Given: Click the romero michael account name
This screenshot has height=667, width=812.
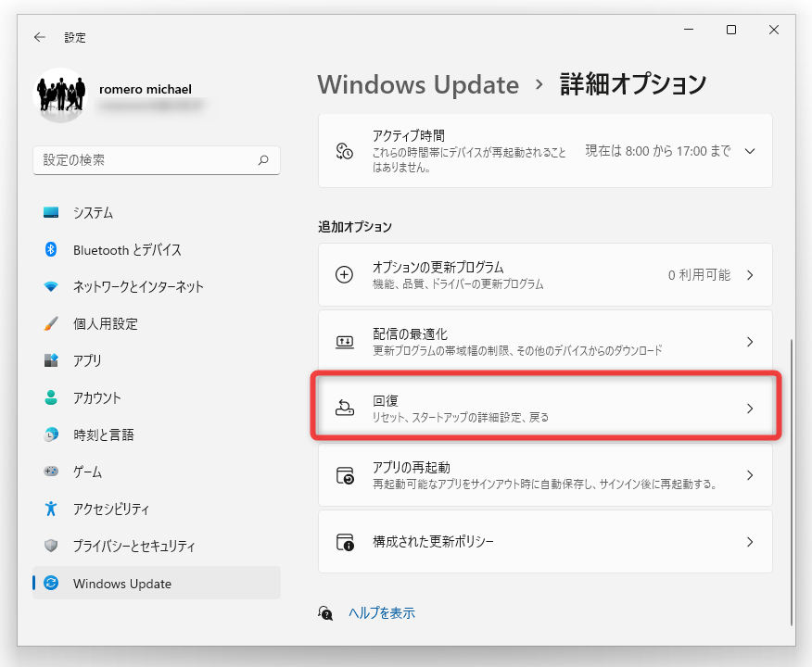Looking at the screenshot, I should click(146, 89).
